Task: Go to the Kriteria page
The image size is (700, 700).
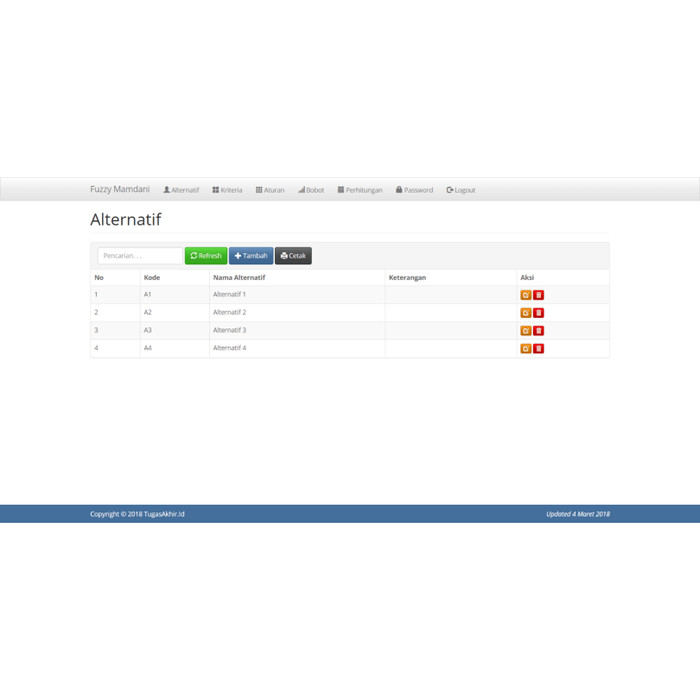Action: tap(227, 190)
